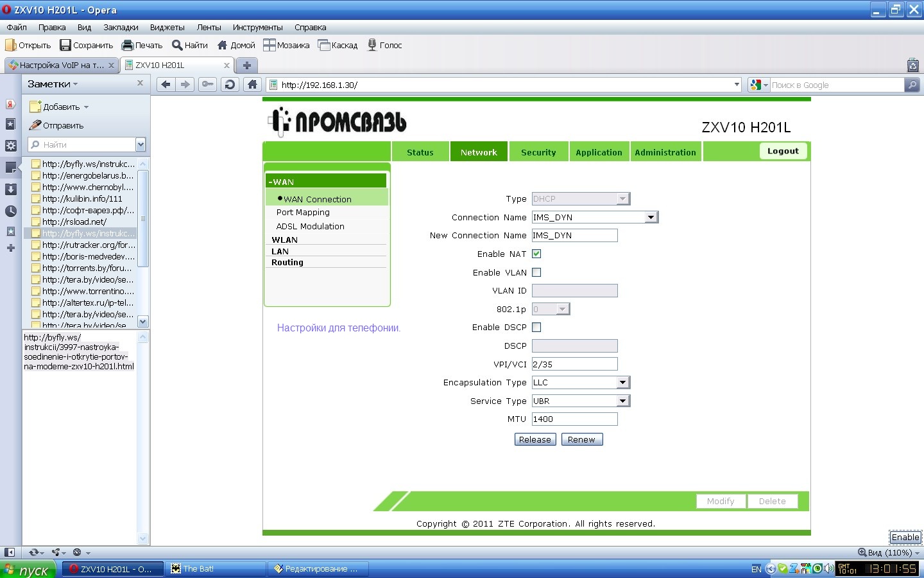Click the New Connection Name field
The width and height of the screenshot is (924, 578).
pyautogui.click(x=574, y=235)
